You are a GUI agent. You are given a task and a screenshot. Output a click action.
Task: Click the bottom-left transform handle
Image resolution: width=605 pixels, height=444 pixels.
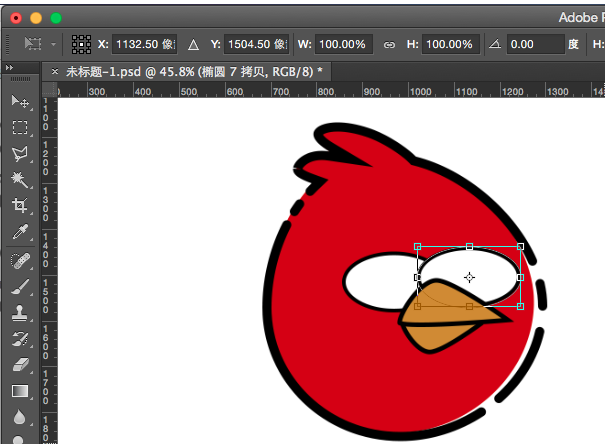point(417,306)
